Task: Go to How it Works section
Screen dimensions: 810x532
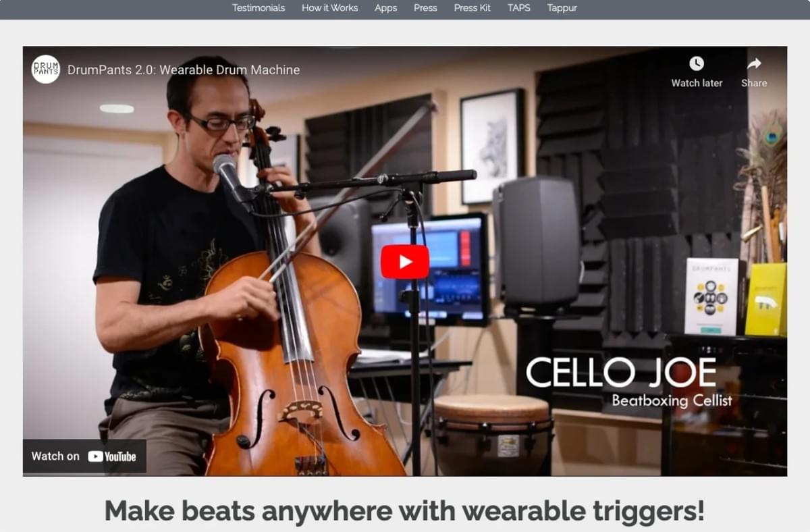Action: (329, 8)
